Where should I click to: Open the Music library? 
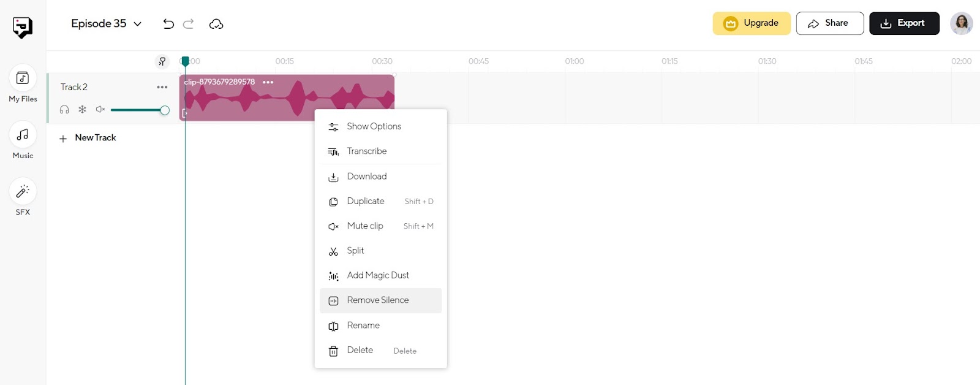[23, 140]
